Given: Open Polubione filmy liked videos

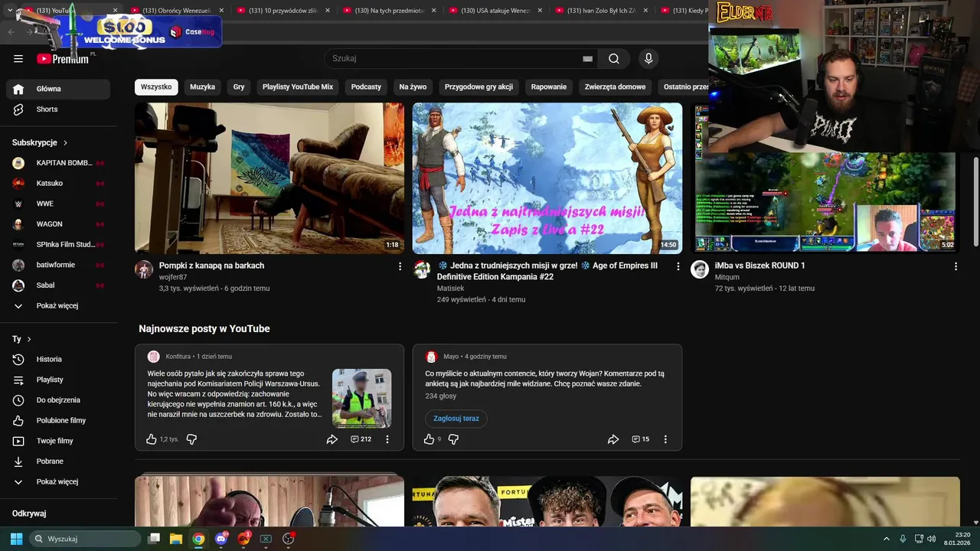Looking at the screenshot, I should click(58, 420).
